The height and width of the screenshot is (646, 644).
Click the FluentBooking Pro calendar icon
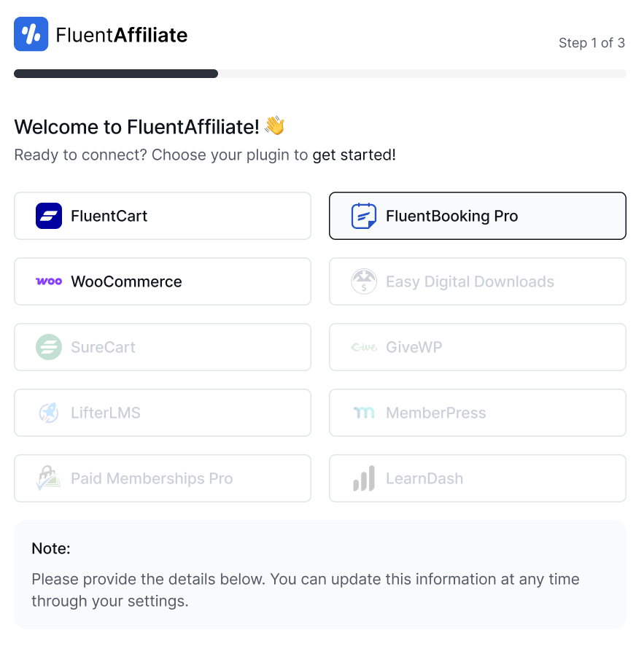click(364, 216)
